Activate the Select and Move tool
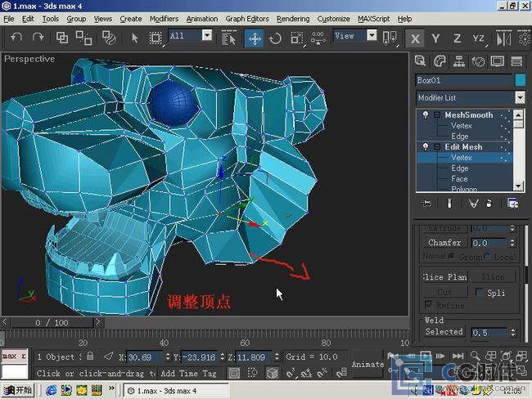The width and height of the screenshot is (532, 399). pyautogui.click(x=255, y=38)
